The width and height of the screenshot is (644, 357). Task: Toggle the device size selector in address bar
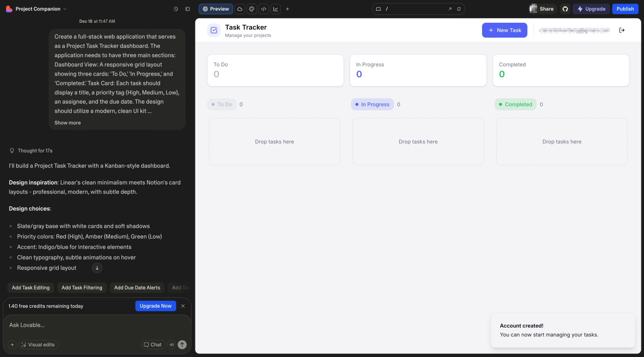[378, 8]
